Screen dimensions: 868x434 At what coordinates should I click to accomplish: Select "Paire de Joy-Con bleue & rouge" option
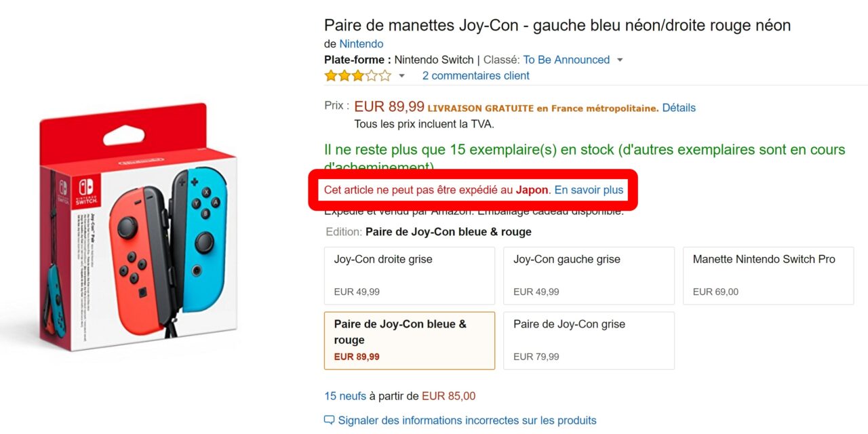(410, 340)
